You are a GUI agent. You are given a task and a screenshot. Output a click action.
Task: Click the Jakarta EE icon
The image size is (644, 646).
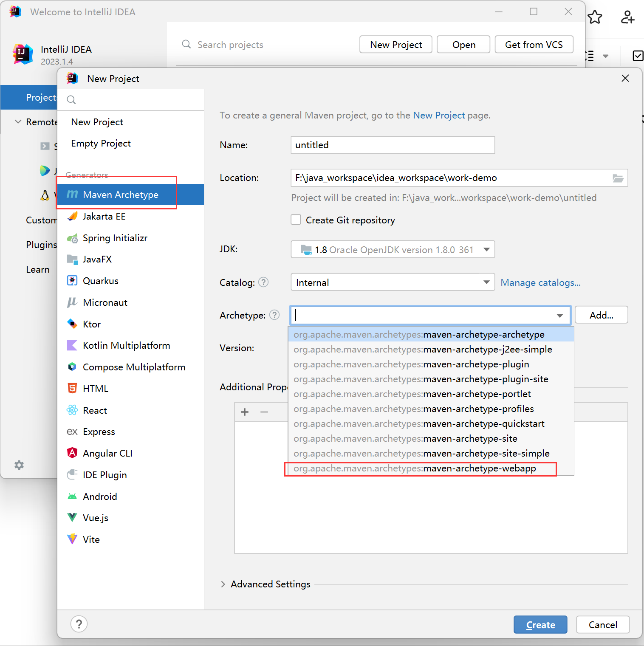pyautogui.click(x=73, y=216)
